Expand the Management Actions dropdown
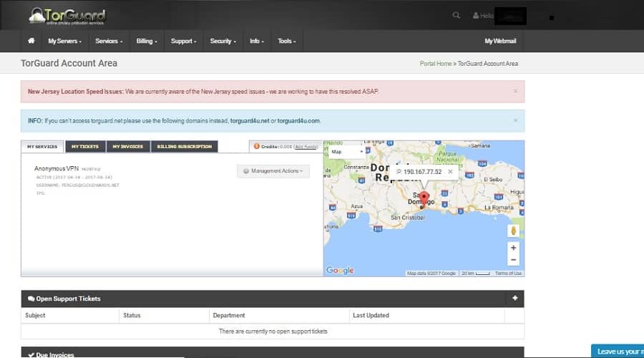The image size is (644, 358). pos(273,171)
